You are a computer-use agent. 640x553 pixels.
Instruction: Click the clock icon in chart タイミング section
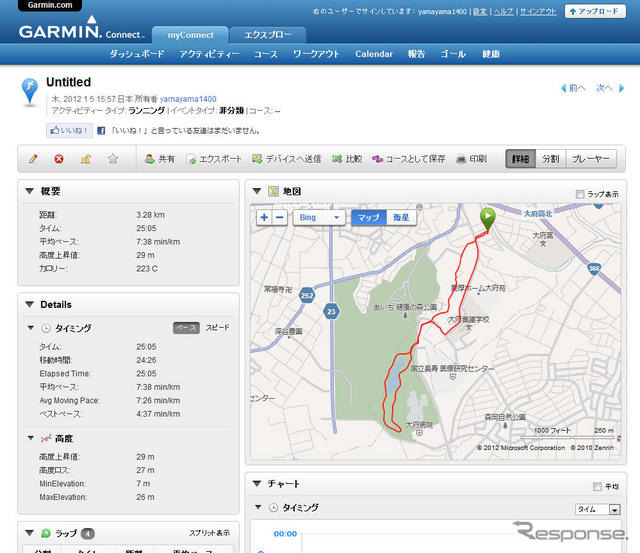click(273, 507)
